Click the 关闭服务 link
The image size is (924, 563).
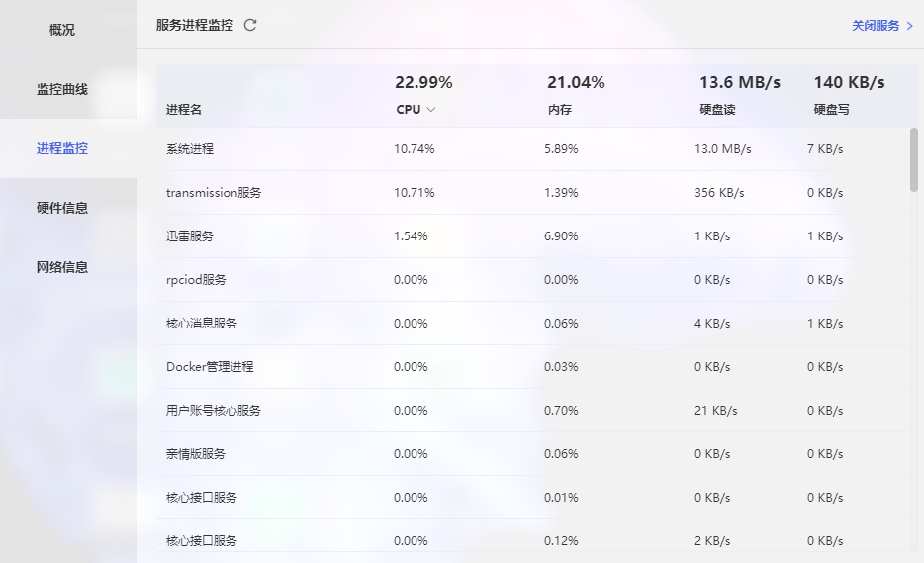tap(881, 25)
